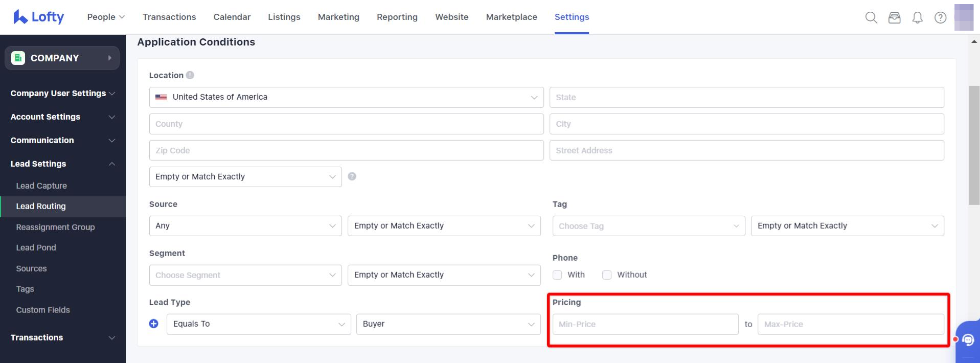Open the Choose Tag dropdown
This screenshot has width=980, height=363.
pos(648,226)
